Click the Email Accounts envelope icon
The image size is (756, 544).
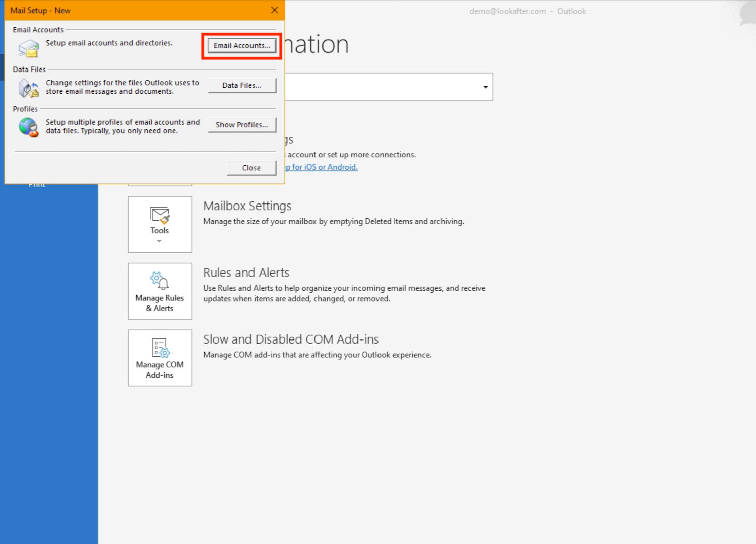tap(28, 49)
